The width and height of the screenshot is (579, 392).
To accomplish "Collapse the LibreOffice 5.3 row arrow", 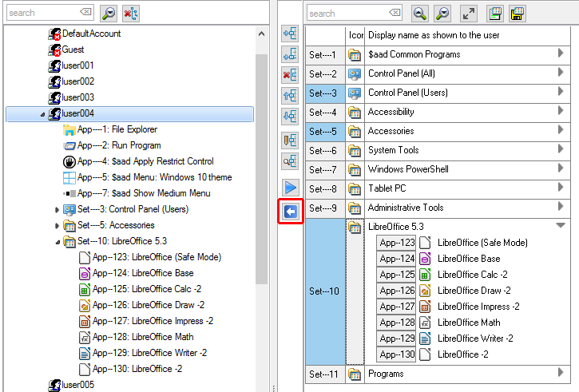I will (561, 227).
